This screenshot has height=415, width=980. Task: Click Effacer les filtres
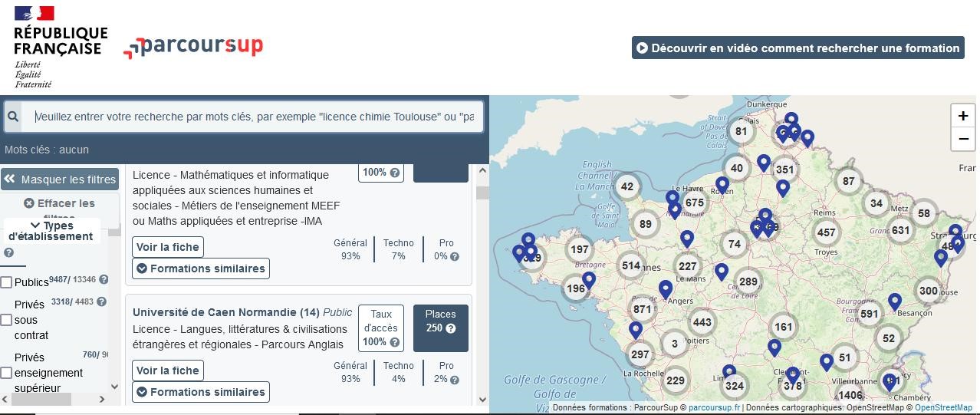coord(59,209)
